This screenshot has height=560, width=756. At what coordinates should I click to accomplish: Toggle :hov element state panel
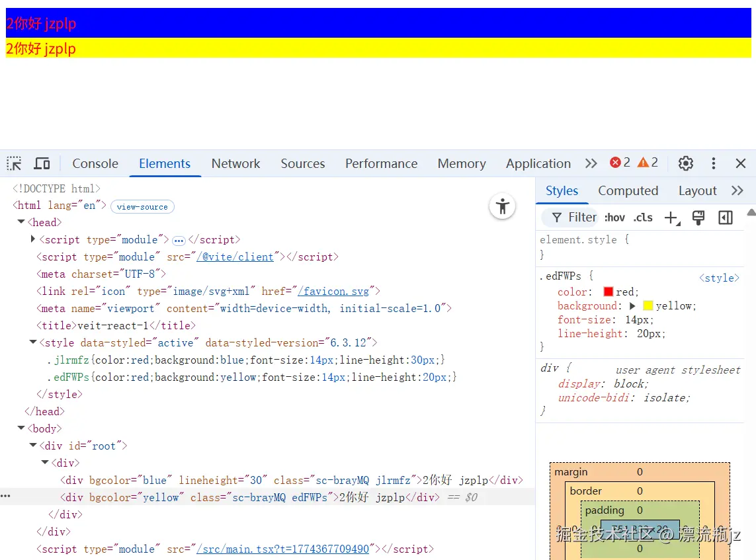tap(614, 217)
